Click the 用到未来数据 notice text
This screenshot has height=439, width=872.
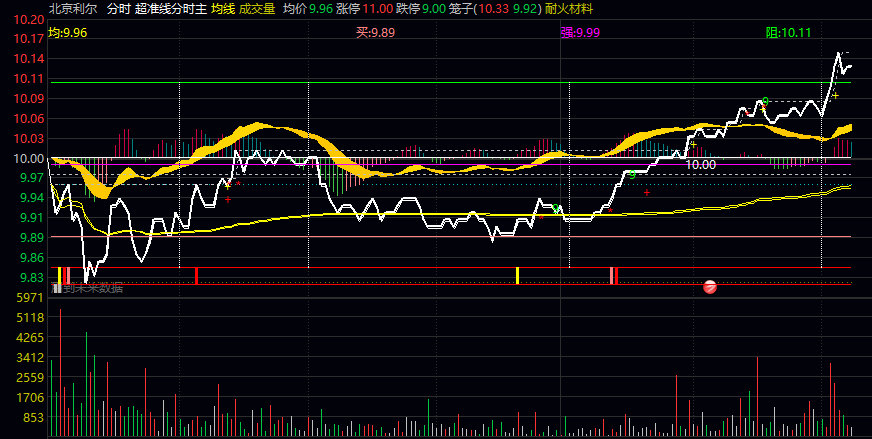coord(87,288)
